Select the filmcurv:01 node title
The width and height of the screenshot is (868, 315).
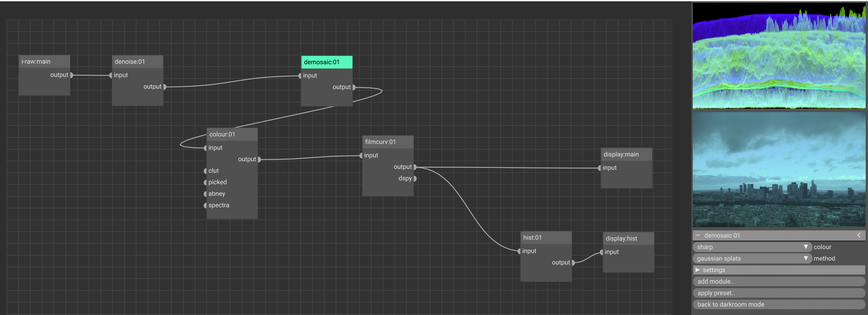point(388,142)
